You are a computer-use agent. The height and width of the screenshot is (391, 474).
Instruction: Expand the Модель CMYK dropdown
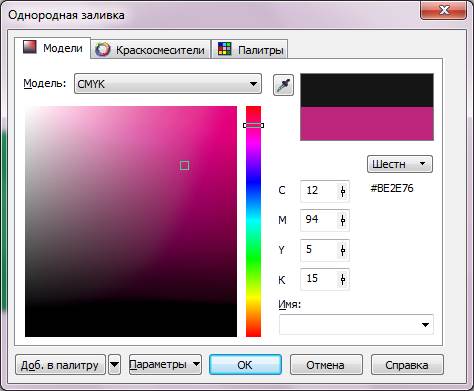[168, 84]
